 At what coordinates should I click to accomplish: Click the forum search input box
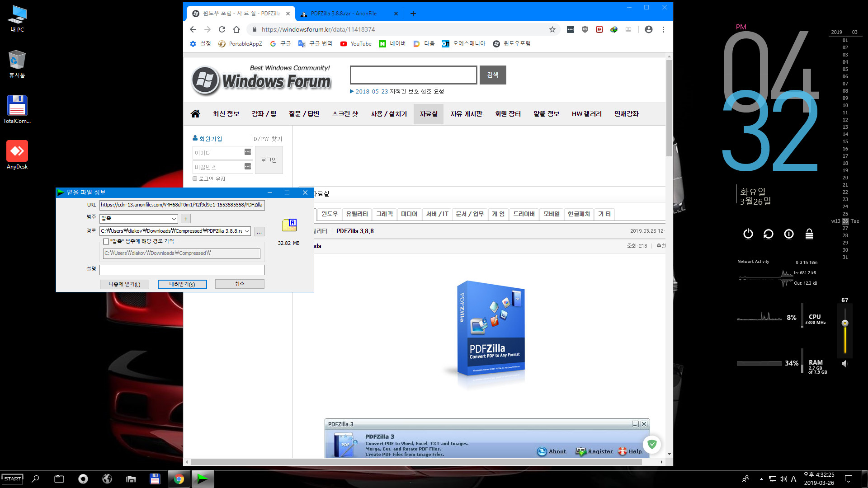click(413, 75)
